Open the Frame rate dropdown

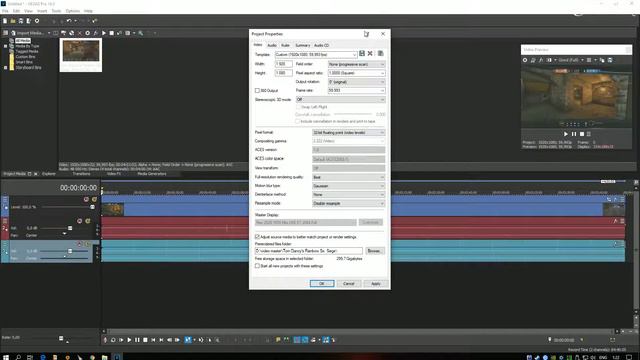click(x=356, y=90)
